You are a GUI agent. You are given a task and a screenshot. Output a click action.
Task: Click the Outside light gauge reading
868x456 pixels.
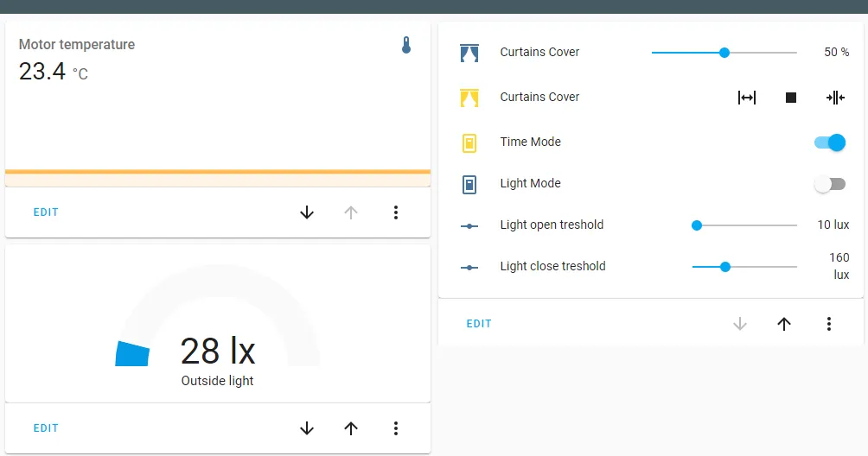point(218,352)
